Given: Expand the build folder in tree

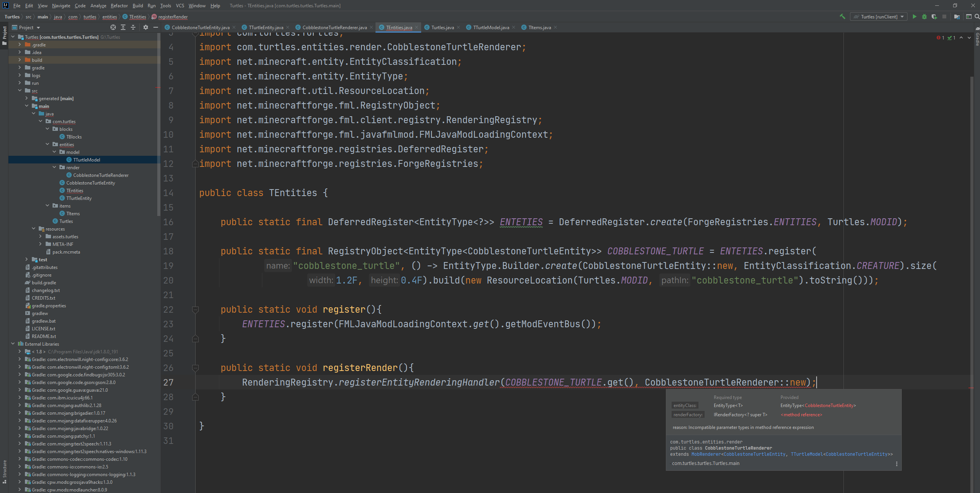Looking at the screenshot, I should (x=20, y=60).
